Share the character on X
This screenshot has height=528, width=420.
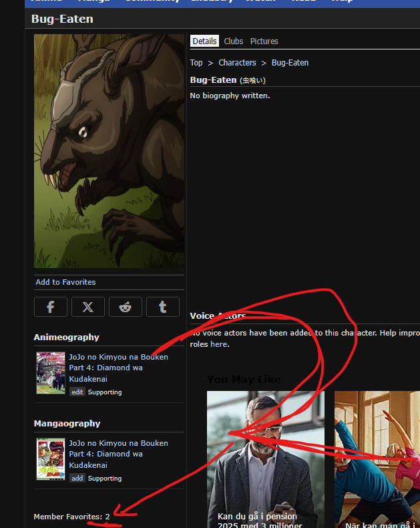(88, 307)
